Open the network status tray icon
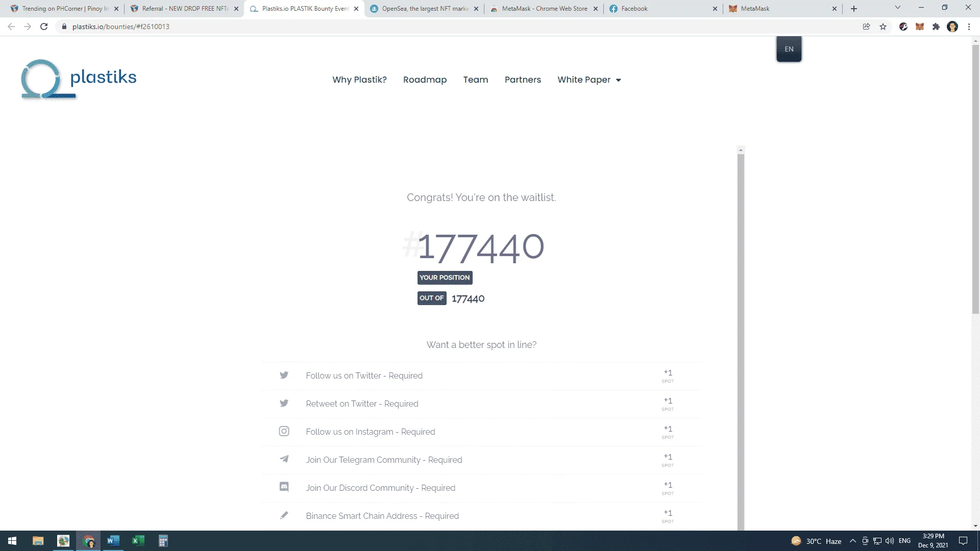 [877, 541]
